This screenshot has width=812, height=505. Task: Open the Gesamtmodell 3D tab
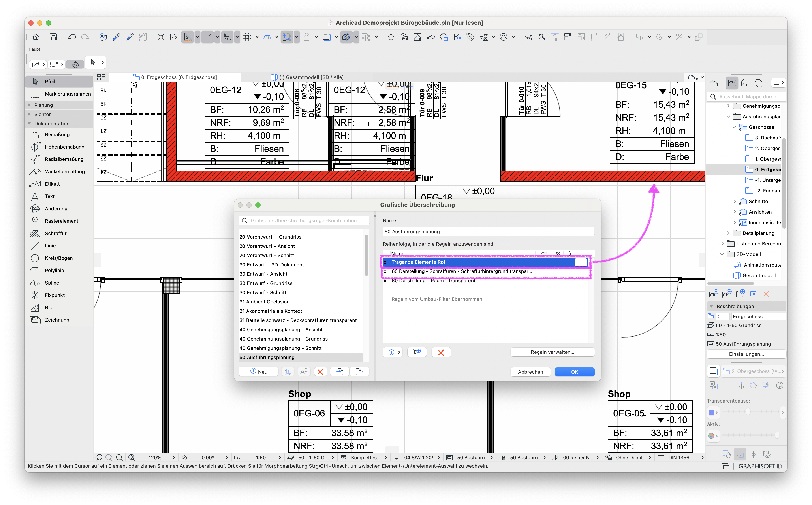tap(307, 77)
